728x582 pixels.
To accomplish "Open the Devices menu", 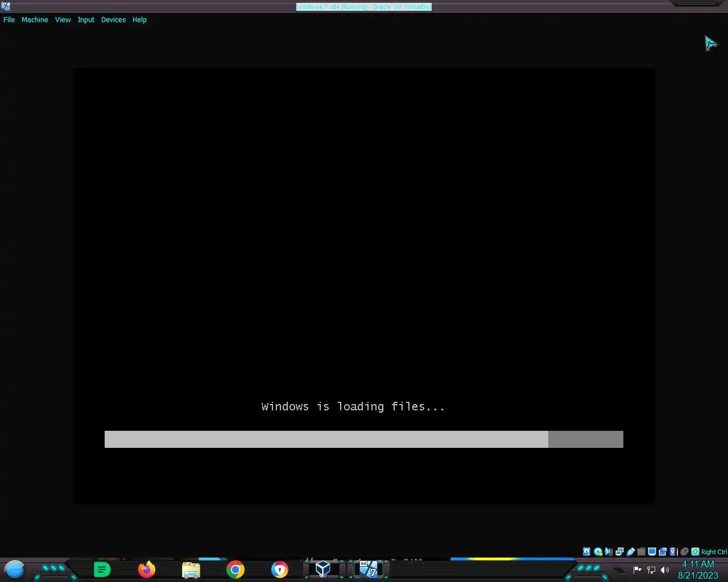I will click(113, 19).
